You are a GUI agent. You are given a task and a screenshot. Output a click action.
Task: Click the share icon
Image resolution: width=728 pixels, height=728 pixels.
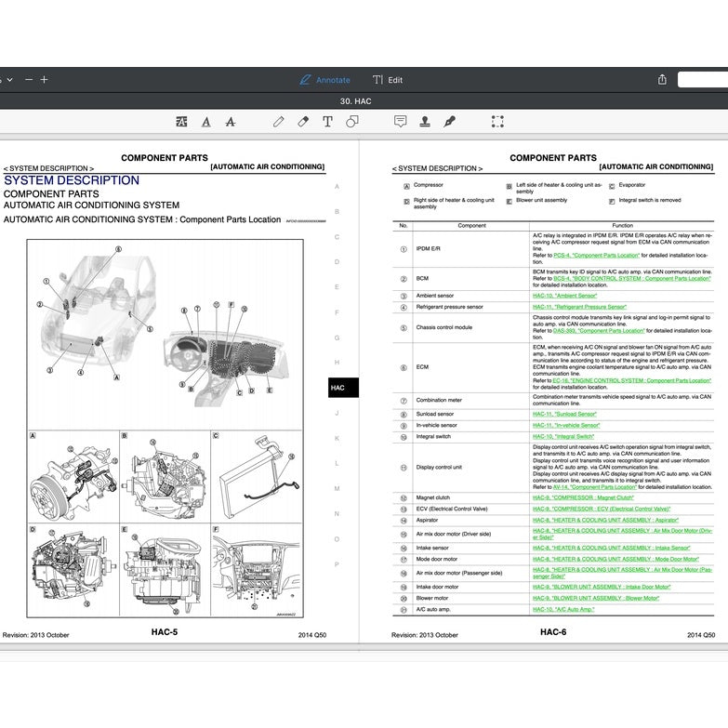pyautogui.click(x=662, y=80)
